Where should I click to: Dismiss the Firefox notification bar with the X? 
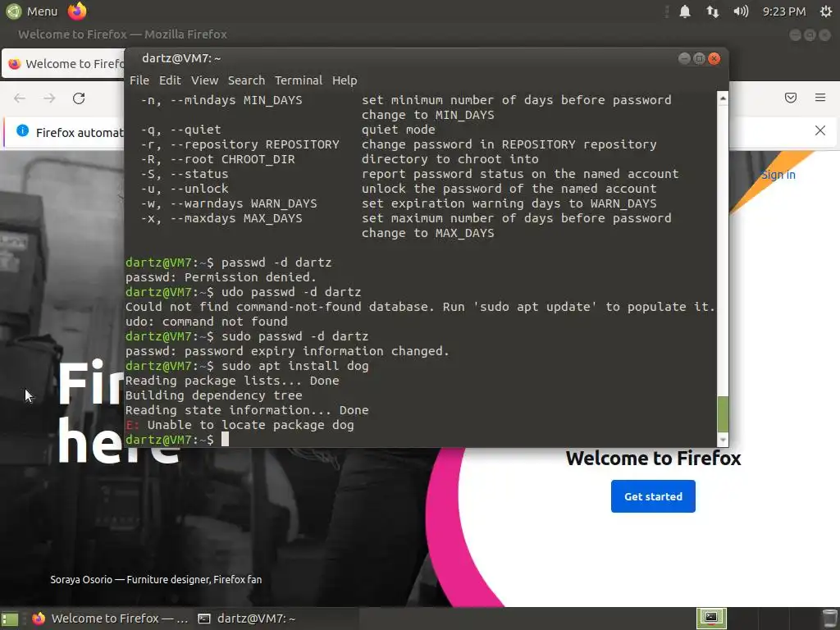pos(820,130)
